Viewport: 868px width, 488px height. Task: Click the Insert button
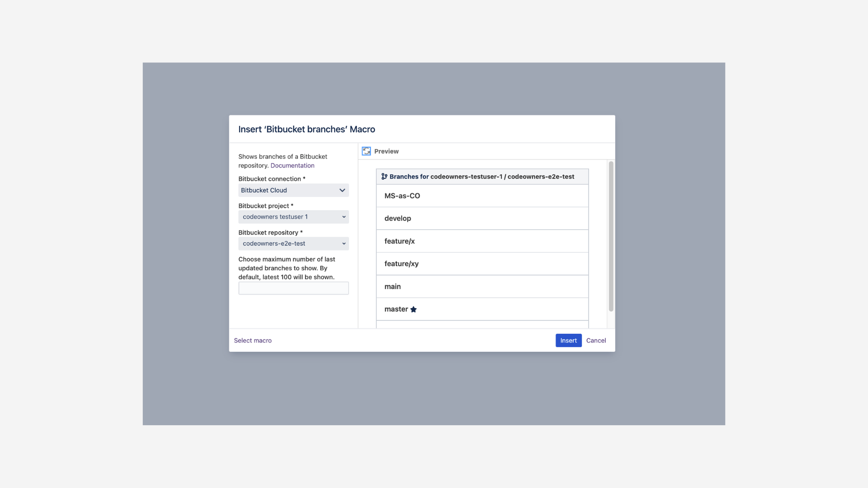pyautogui.click(x=568, y=340)
